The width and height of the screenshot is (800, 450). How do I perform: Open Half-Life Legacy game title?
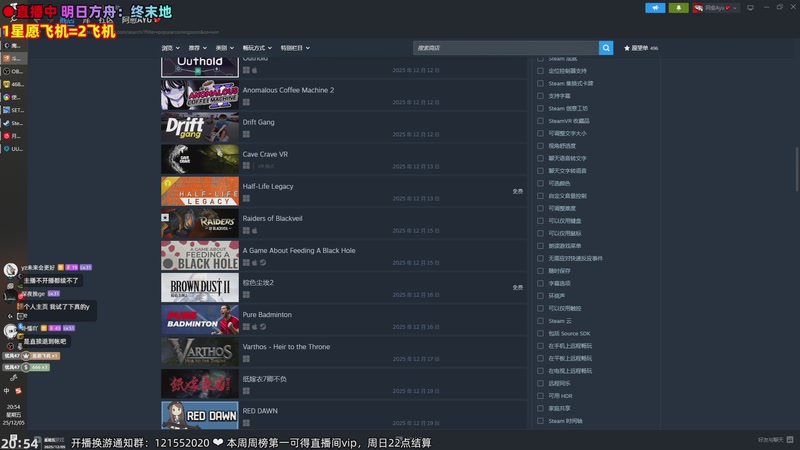pyautogui.click(x=268, y=186)
